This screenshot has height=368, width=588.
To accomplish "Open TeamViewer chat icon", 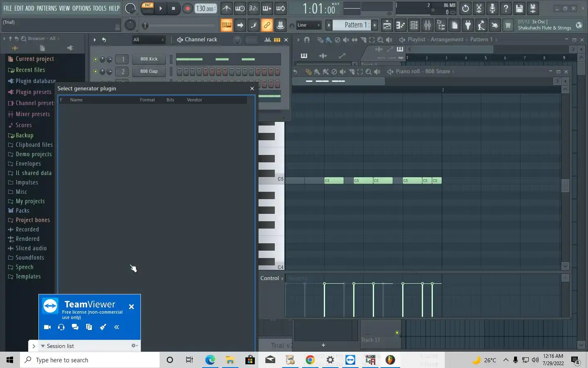I will click(x=75, y=327).
